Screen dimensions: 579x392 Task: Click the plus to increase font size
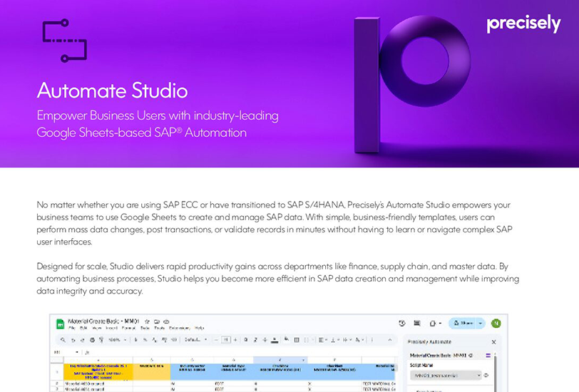(235, 340)
